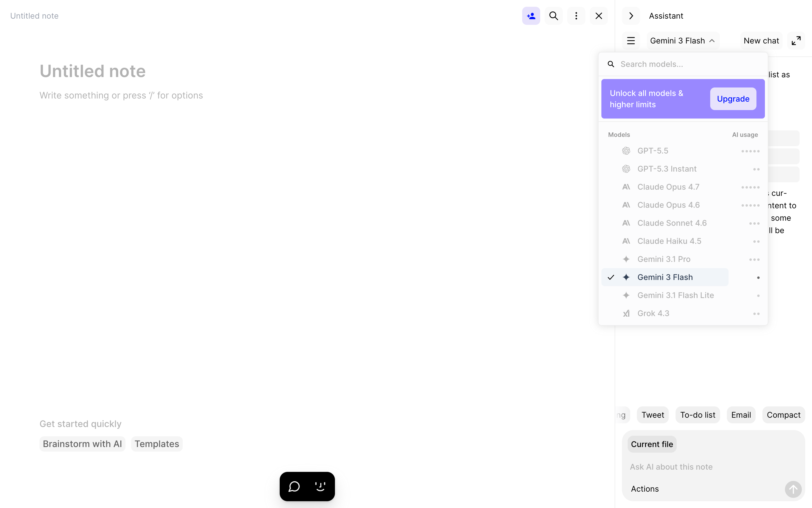The image size is (812, 508).
Task: Pick Claude Haiku 4.5 from the list
Action: coord(683,241)
